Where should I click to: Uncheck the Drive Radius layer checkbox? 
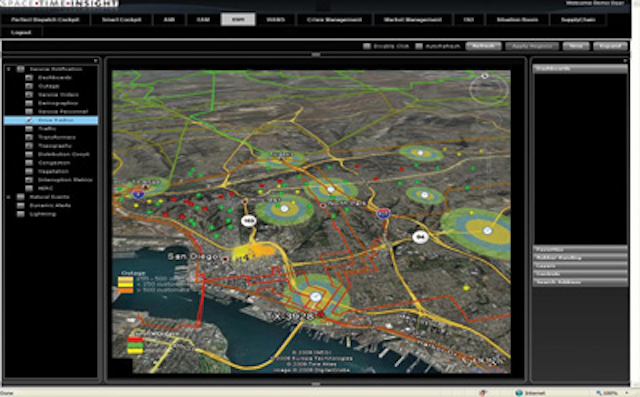pyautogui.click(x=29, y=120)
